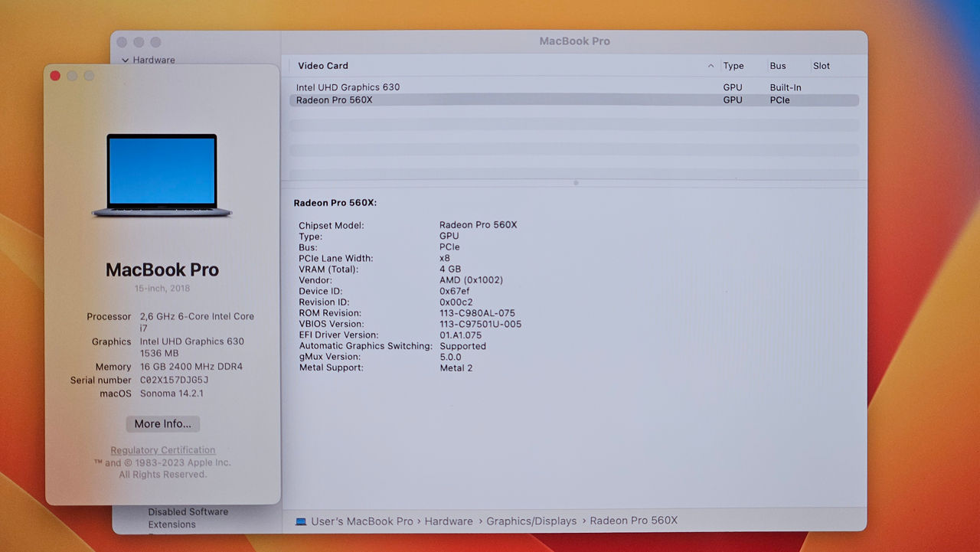The image size is (980, 552).
Task: Sort by the Video Card column header
Action: point(323,66)
